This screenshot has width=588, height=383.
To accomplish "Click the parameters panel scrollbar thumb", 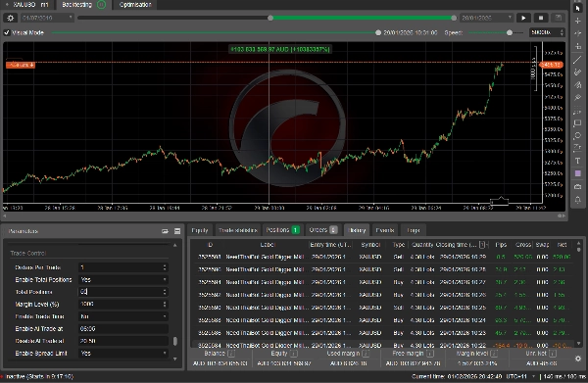I will [x=174, y=341].
